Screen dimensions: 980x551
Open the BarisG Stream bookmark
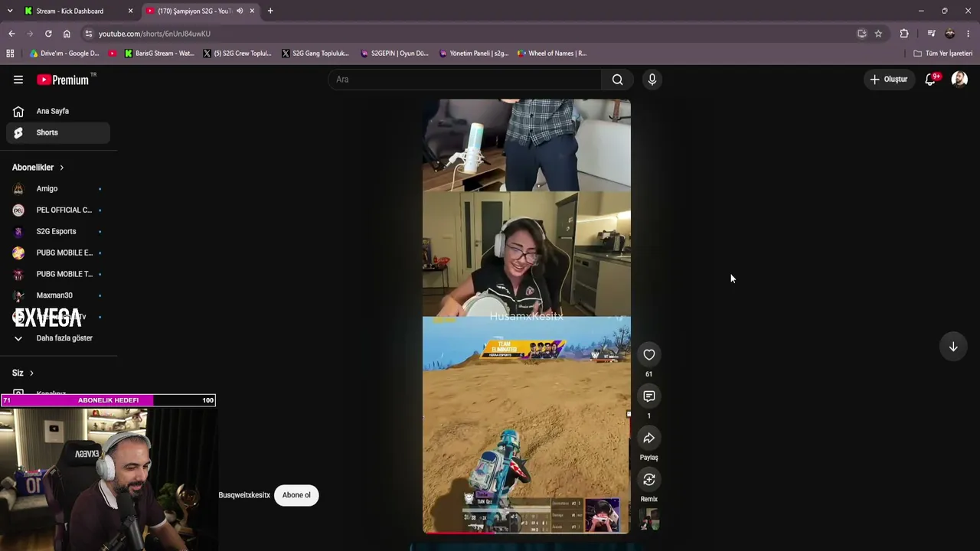[159, 54]
